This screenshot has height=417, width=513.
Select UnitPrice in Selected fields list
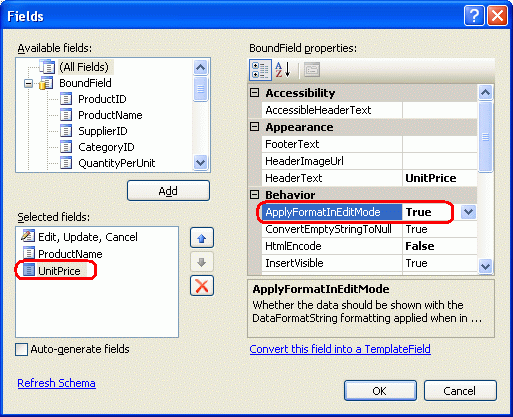point(59,271)
